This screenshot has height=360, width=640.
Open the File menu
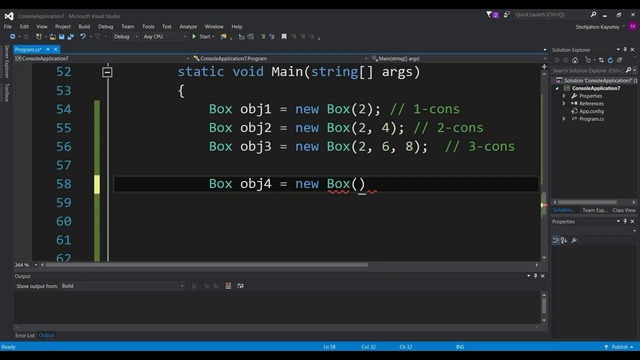click(x=8, y=27)
